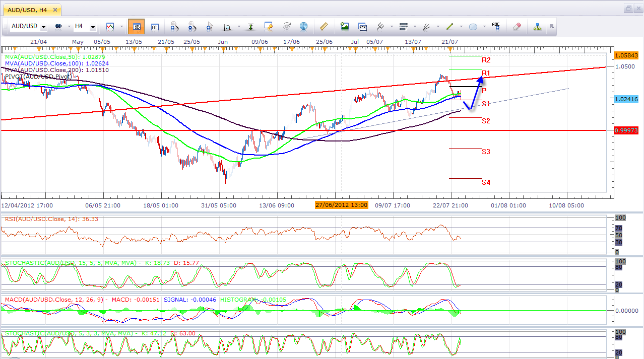The height and width of the screenshot is (359, 644).
Task: Click the green vertical fit icon
Action: 250,26
